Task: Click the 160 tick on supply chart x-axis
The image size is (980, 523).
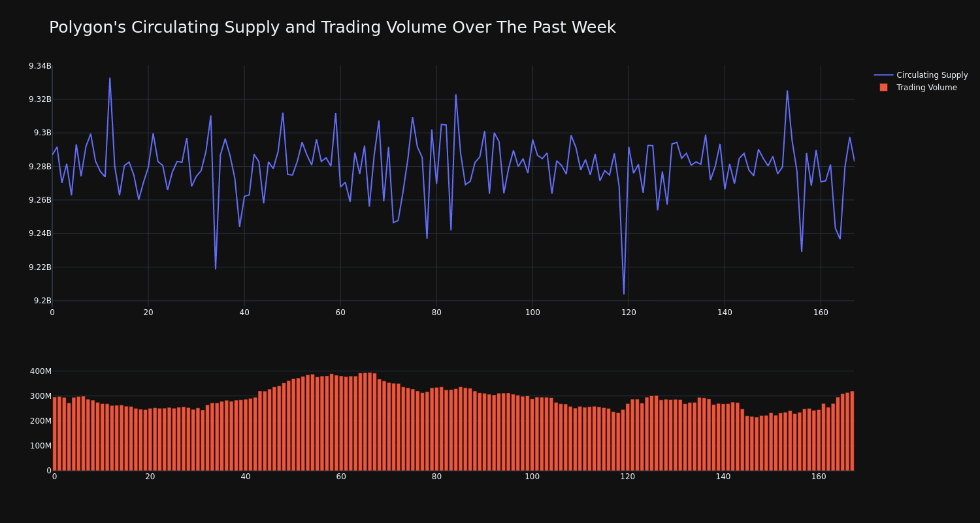Action: (821, 312)
